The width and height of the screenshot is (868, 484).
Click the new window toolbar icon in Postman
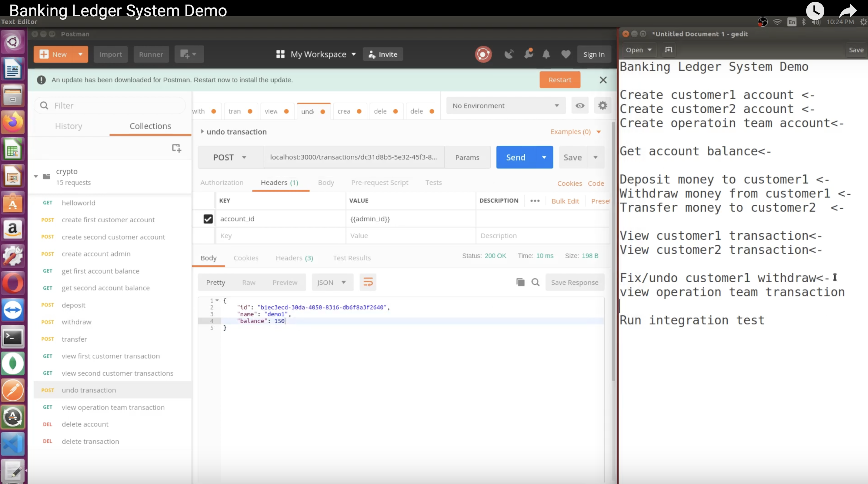click(189, 54)
